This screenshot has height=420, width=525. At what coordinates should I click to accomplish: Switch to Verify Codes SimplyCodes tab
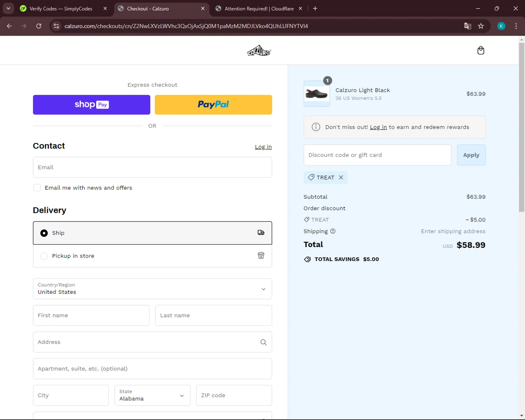(x=61, y=8)
